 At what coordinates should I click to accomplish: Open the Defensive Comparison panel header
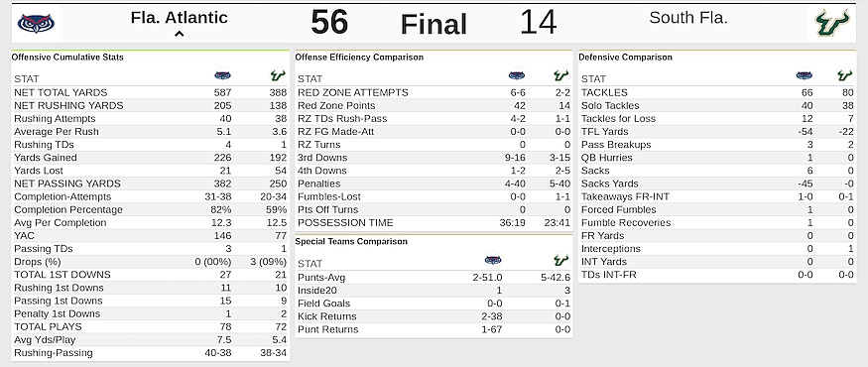626,57
